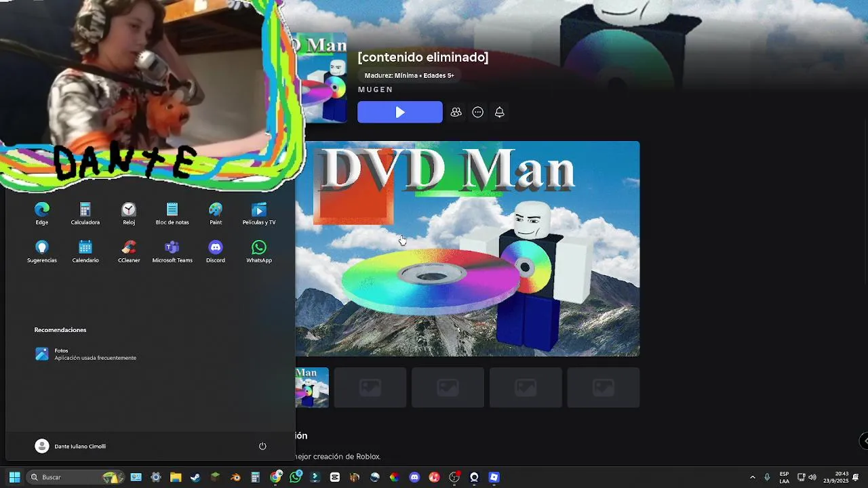This screenshot has width=868, height=488.
Task: Click the DVD Man game icon thumbnail
Action: [x=321, y=78]
